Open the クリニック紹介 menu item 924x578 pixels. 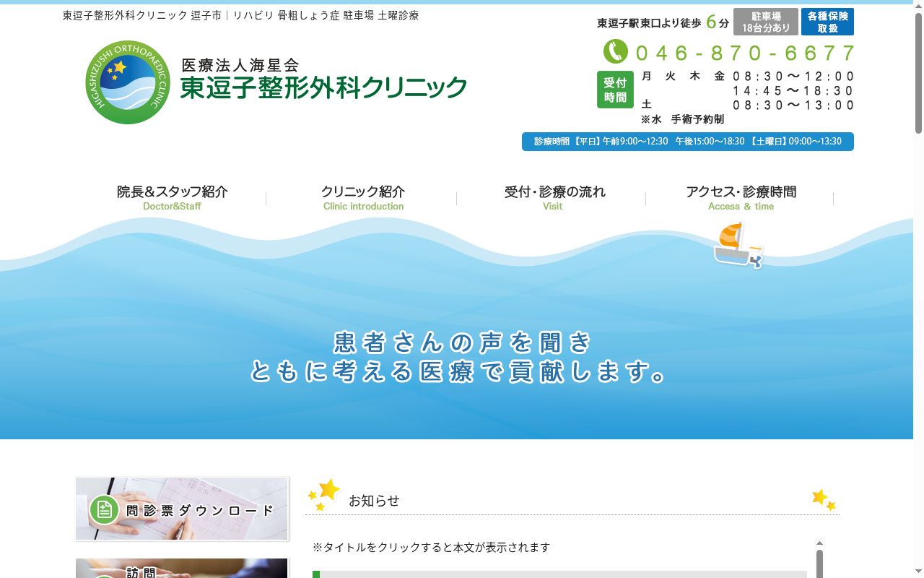[x=363, y=197]
